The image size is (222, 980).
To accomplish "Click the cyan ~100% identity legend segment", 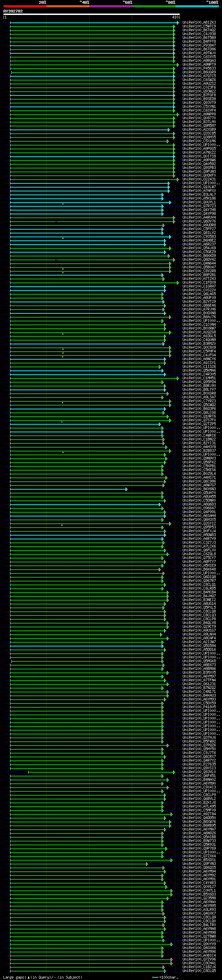I will [197, 6].
